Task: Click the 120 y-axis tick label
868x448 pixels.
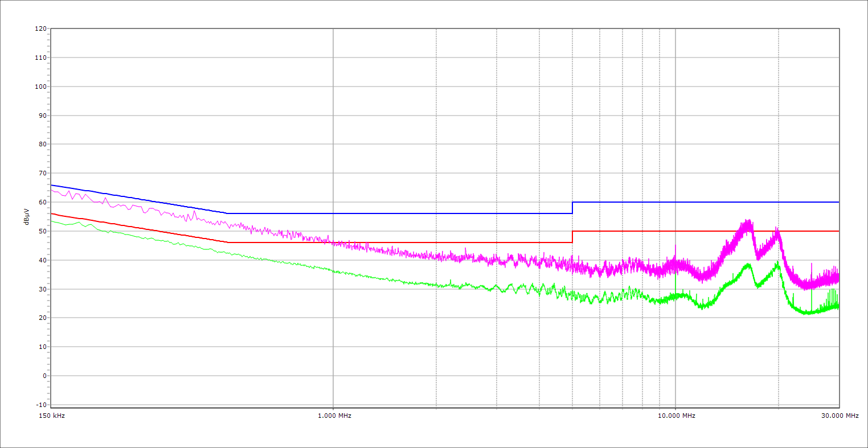Action: [x=40, y=28]
